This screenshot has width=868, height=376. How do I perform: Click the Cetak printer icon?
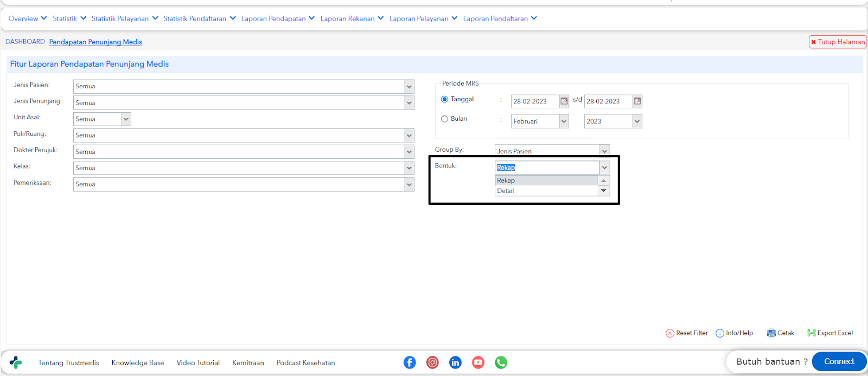pos(771,333)
